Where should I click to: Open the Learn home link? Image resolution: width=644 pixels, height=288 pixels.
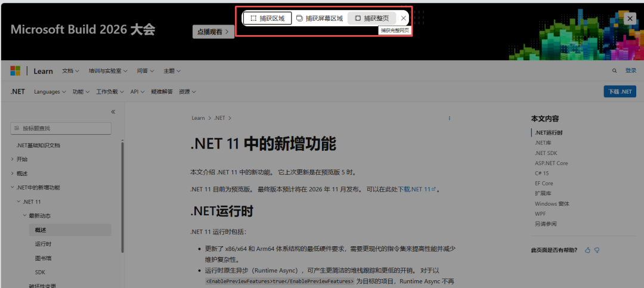click(x=43, y=71)
